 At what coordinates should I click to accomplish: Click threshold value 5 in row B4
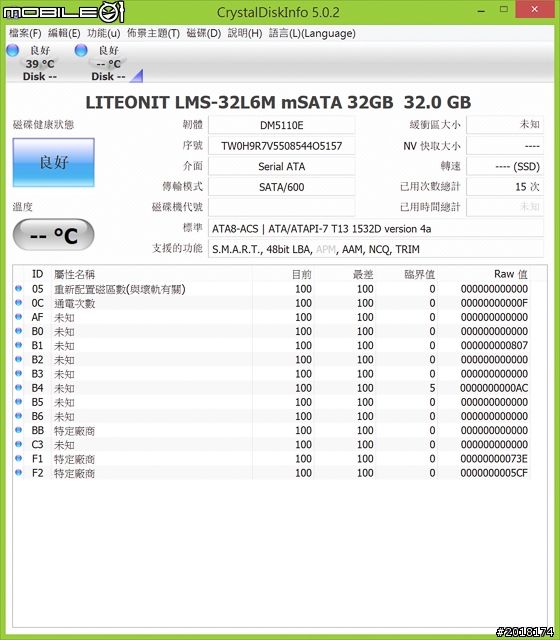point(432,388)
